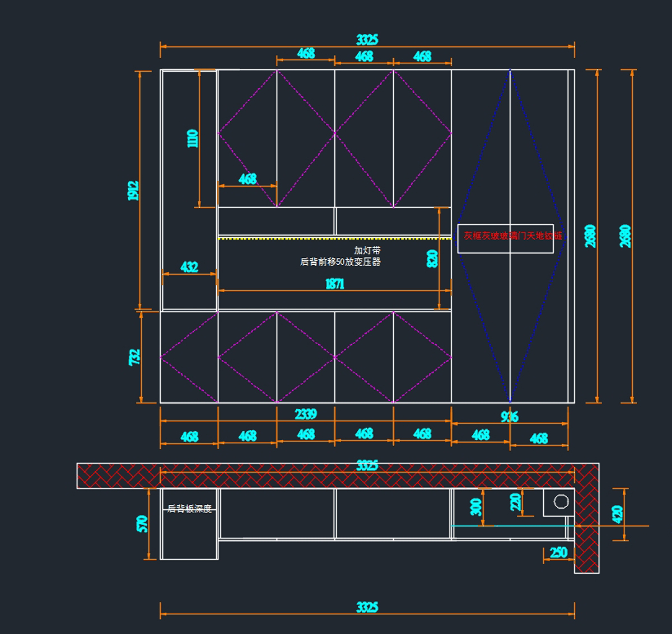The height and width of the screenshot is (634, 672).
Task: Click the 820 niche height dimension
Action: (x=432, y=259)
